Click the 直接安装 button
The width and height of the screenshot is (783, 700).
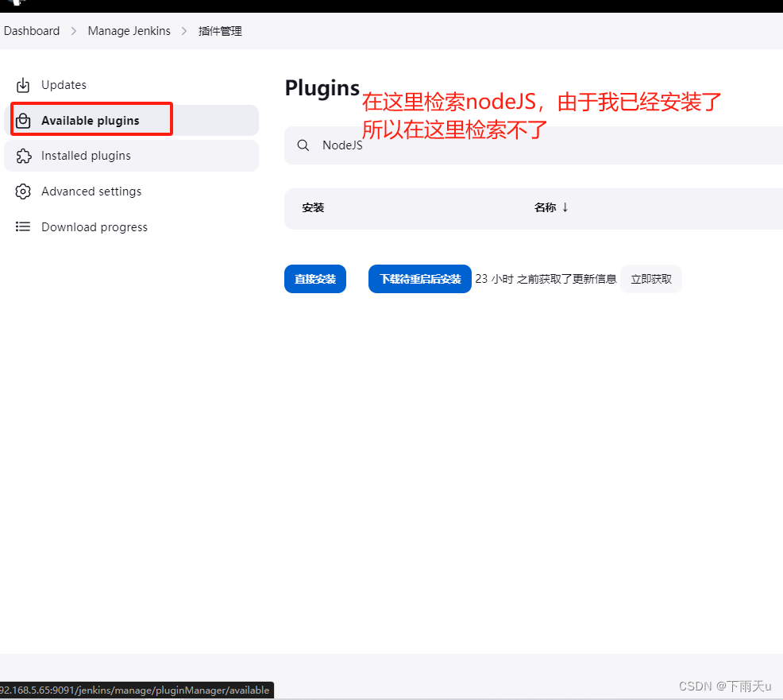(x=315, y=279)
